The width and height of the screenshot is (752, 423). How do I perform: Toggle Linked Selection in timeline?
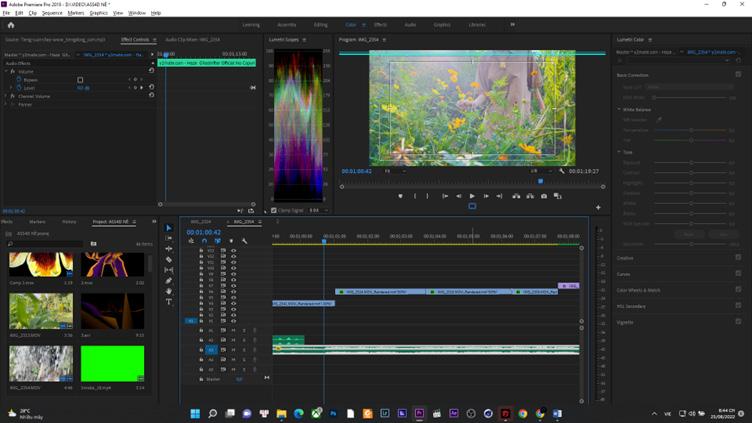point(218,241)
